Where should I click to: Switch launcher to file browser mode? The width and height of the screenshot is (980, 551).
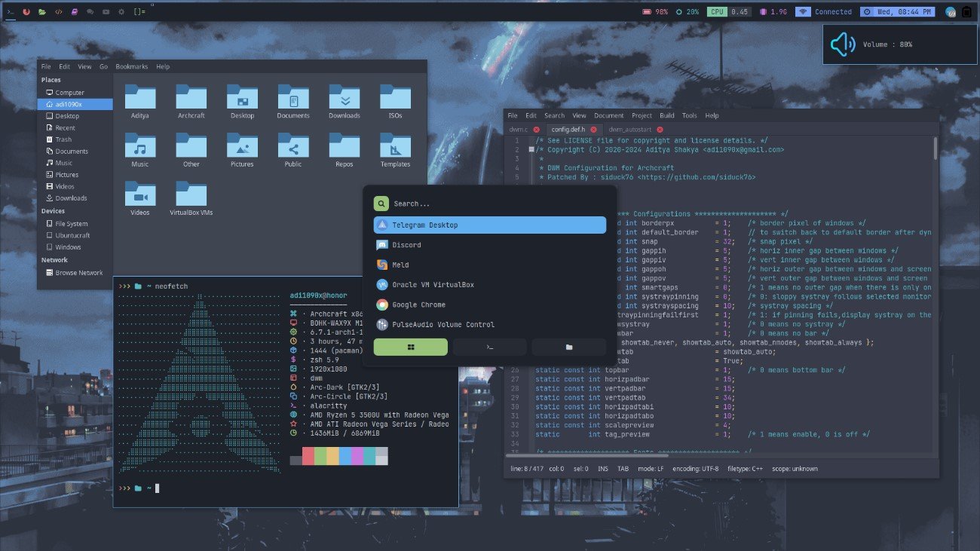tap(569, 347)
